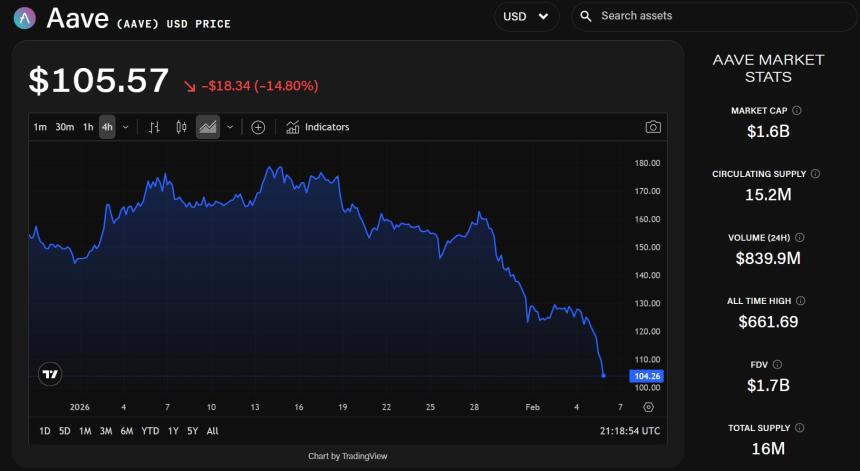Select the 1M date range

[x=85, y=431]
